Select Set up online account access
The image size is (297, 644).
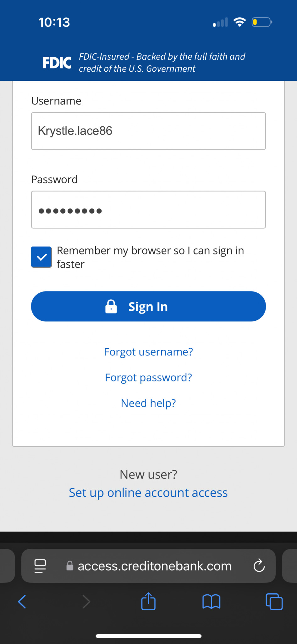pyautogui.click(x=148, y=493)
